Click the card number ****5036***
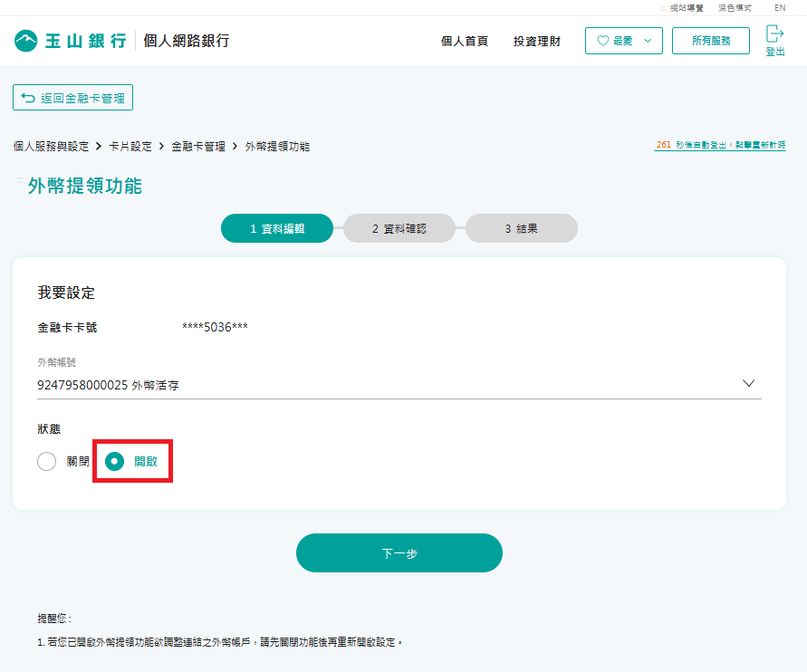 pyautogui.click(x=216, y=327)
